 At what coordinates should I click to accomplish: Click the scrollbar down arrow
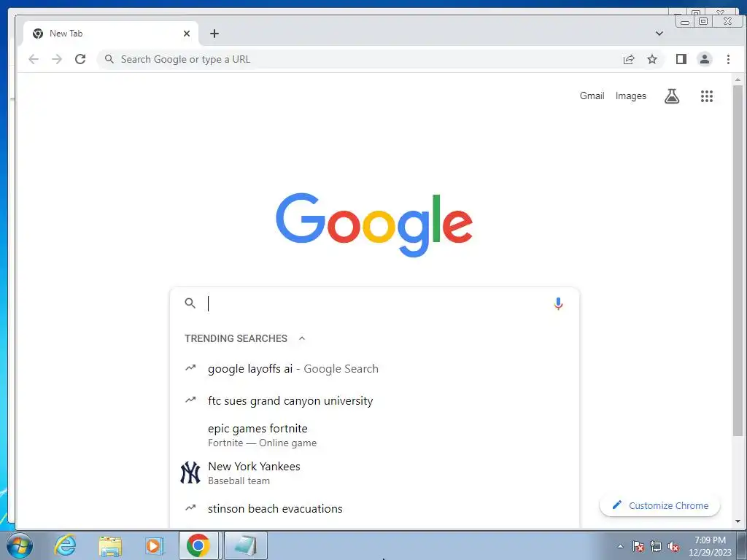pos(738,521)
